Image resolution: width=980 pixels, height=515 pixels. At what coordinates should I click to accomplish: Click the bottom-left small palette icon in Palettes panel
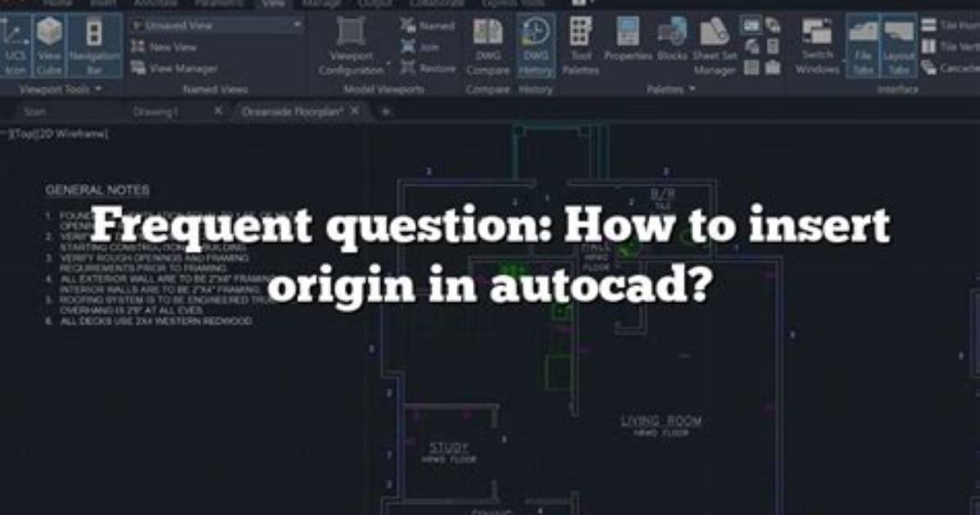tap(752, 67)
